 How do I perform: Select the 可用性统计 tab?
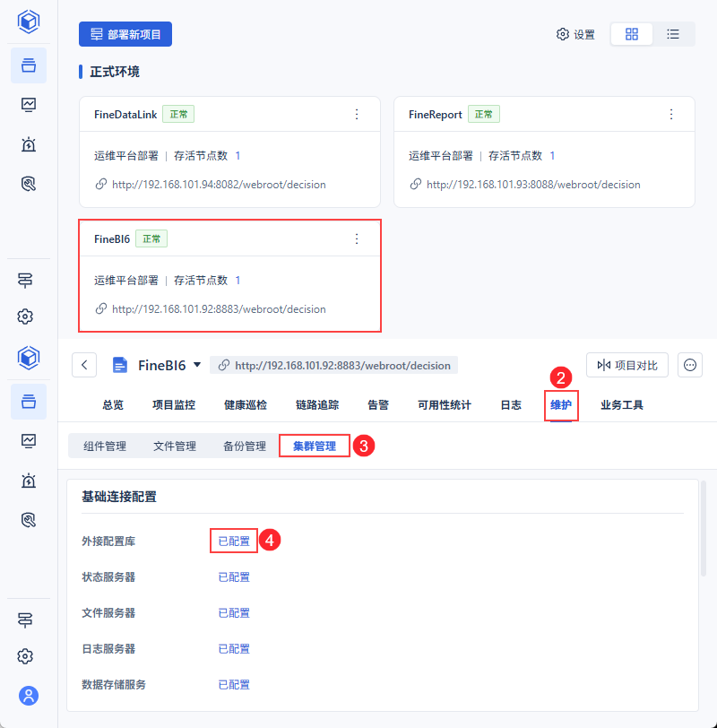[x=445, y=405]
